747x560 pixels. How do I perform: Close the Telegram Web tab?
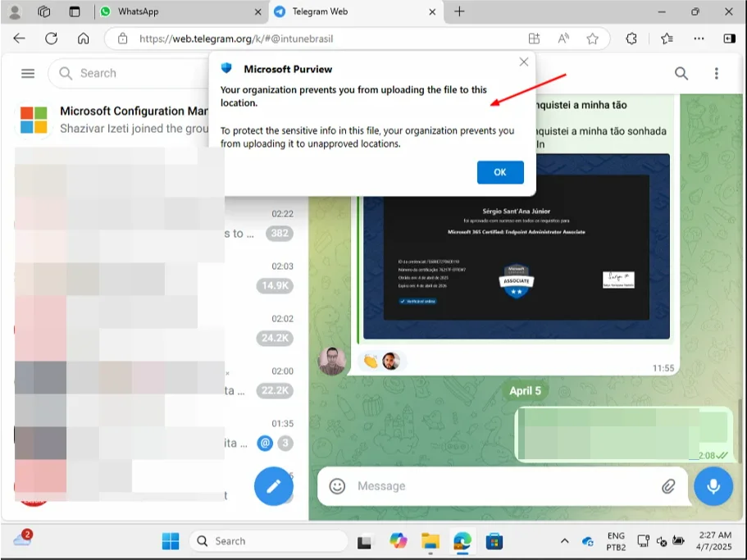pyautogui.click(x=432, y=12)
